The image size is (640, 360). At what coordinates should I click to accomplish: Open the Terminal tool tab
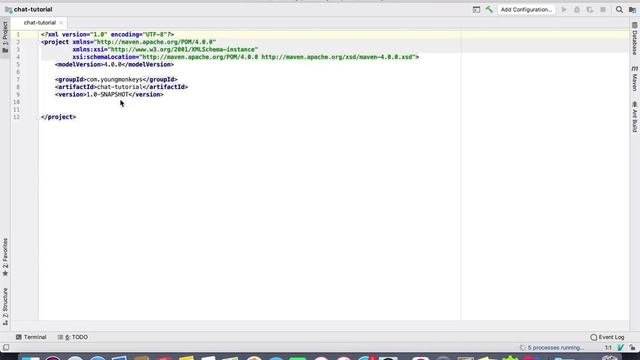31,337
